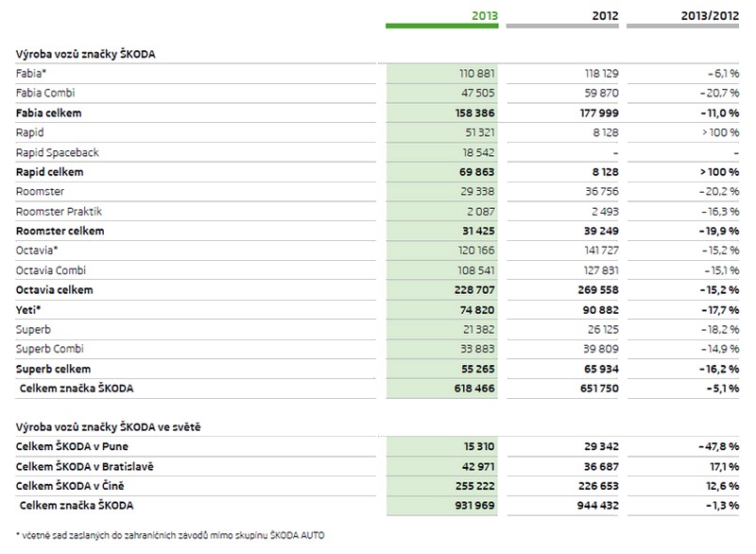Image resolution: width=756 pixels, height=554 pixels.
Task: Click the 'Superb celkem' row label
Action: click(x=53, y=369)
